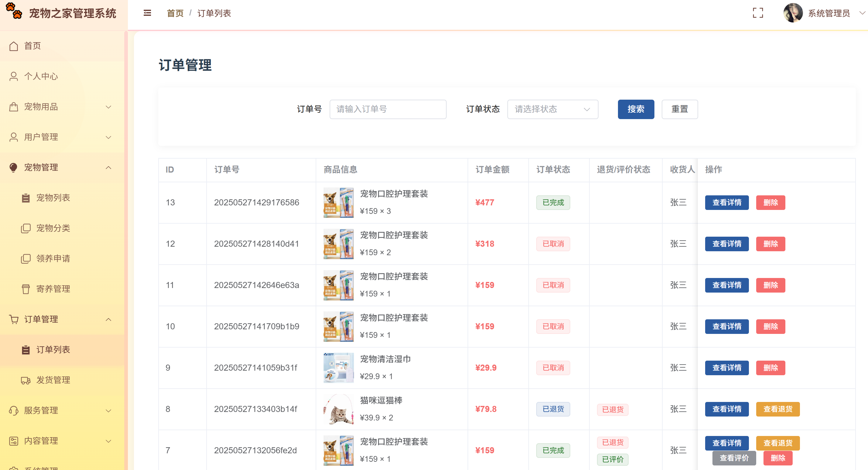Open the 订单状态 status dropdown
Screen dimensions: 868x470
click(552, 109)
